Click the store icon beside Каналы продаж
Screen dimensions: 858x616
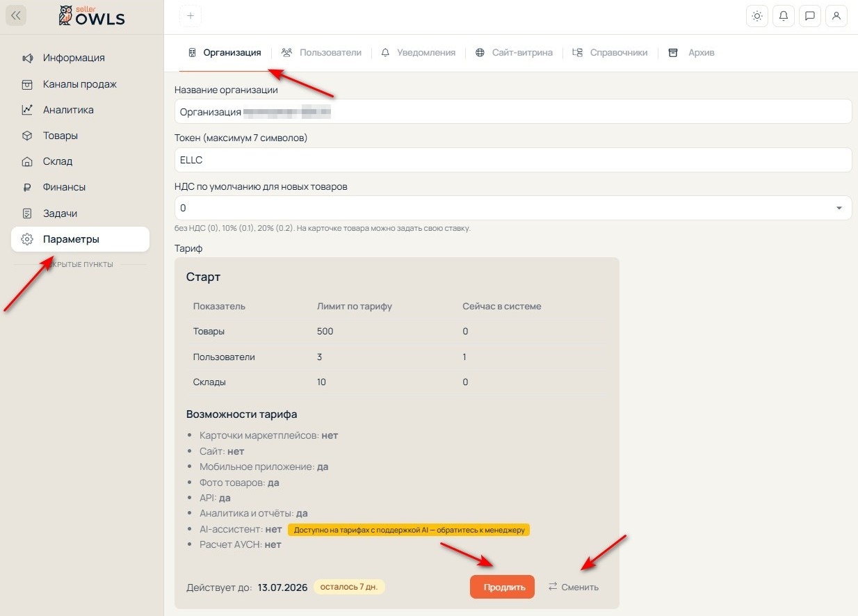(x=27, y=84)
